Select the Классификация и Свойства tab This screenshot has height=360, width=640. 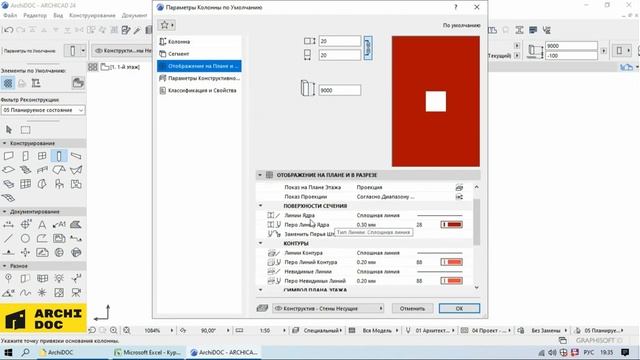tap(199, 90)
